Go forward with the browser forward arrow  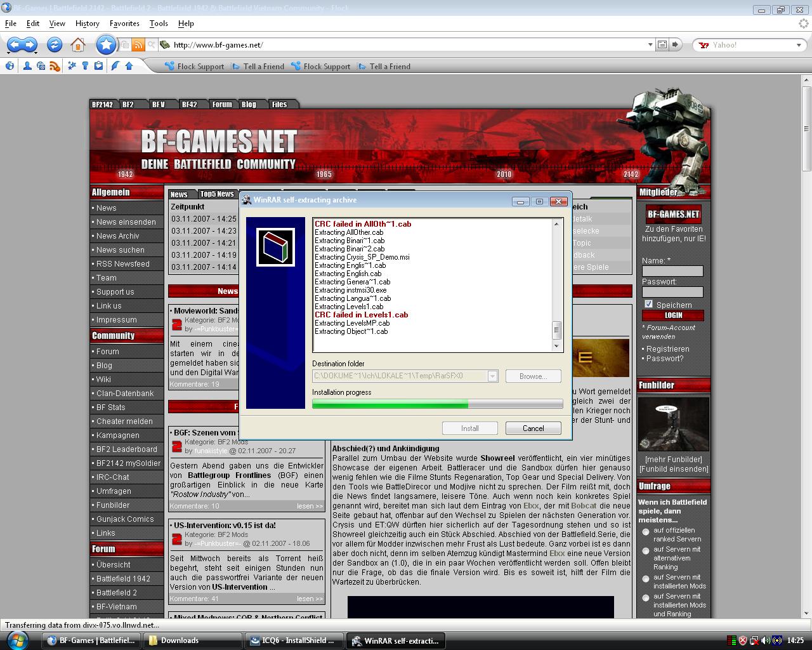(x=30, y=44)
